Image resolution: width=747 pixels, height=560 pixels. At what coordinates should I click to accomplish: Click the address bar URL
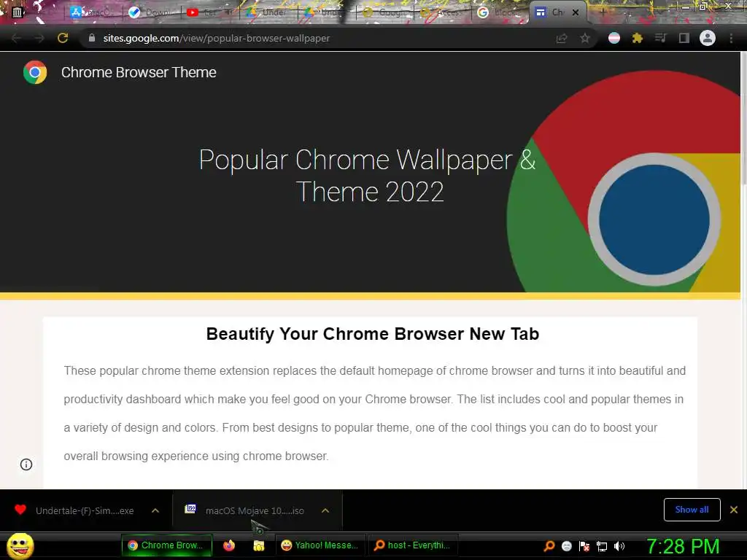click(x=216, y=38)
